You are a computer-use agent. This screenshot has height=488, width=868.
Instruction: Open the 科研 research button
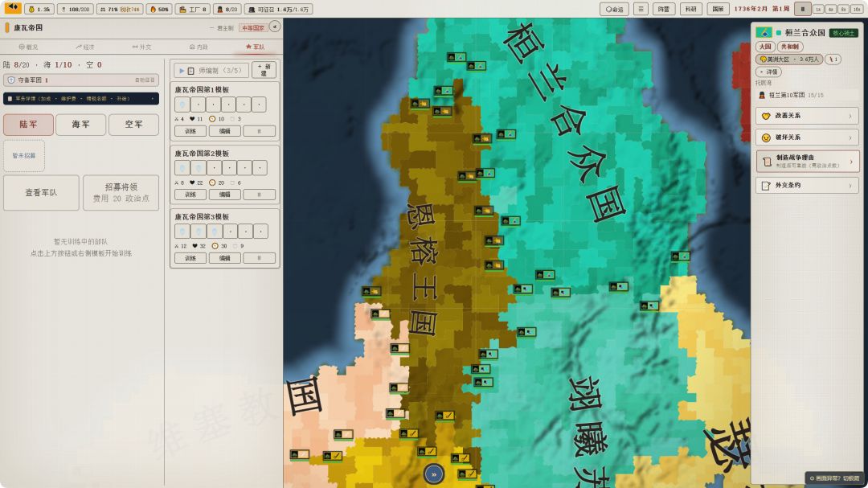[690, 9]
